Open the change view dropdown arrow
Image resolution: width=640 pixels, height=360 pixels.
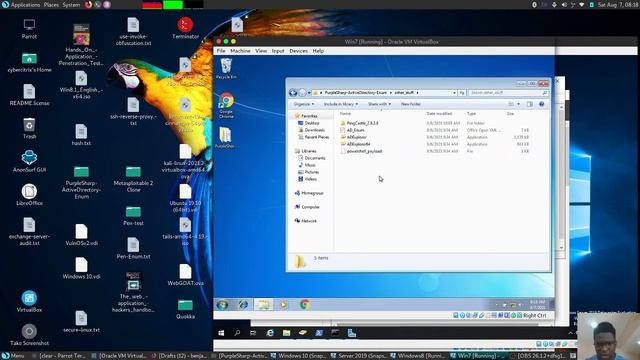[519, 104]
